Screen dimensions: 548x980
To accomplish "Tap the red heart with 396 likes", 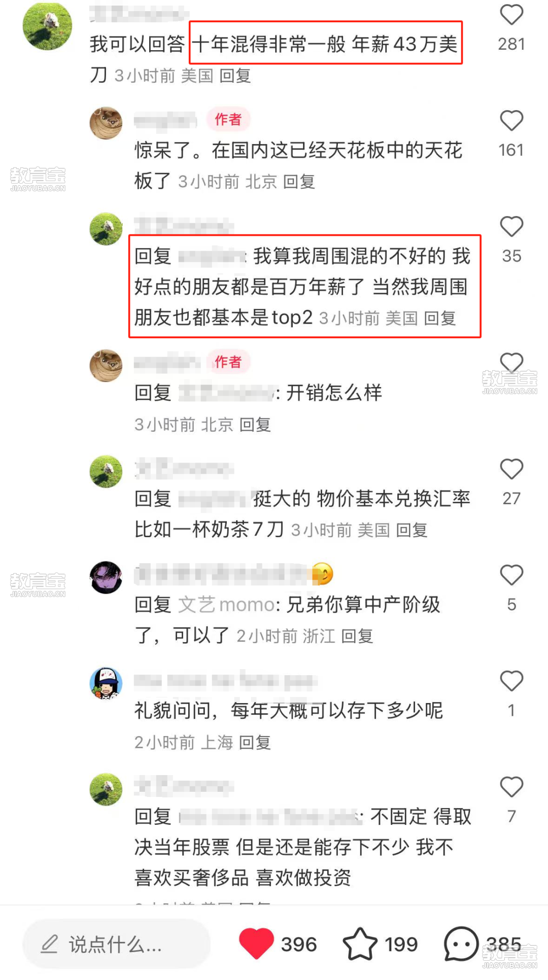I will 256,943.
